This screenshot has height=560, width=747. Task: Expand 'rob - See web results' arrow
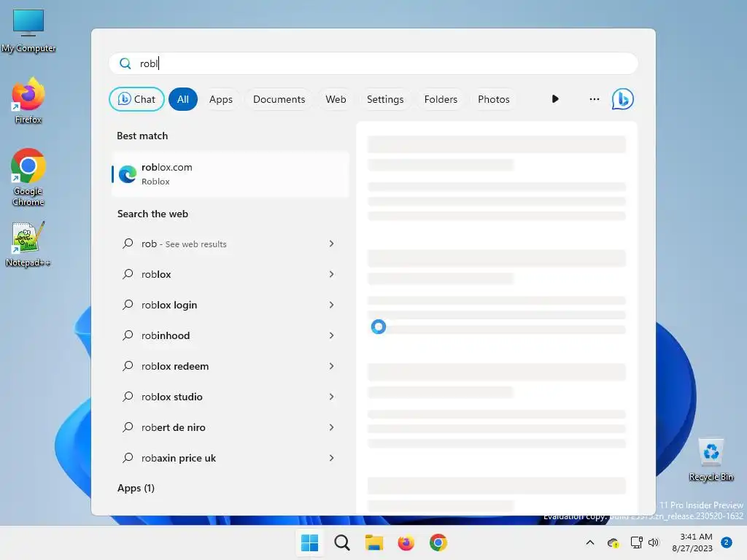pyautogui.click(x=332, y=244)
